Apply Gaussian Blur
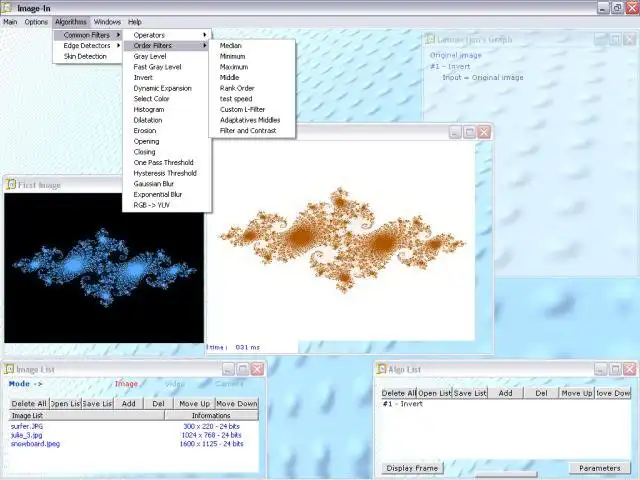 point(167,184)
